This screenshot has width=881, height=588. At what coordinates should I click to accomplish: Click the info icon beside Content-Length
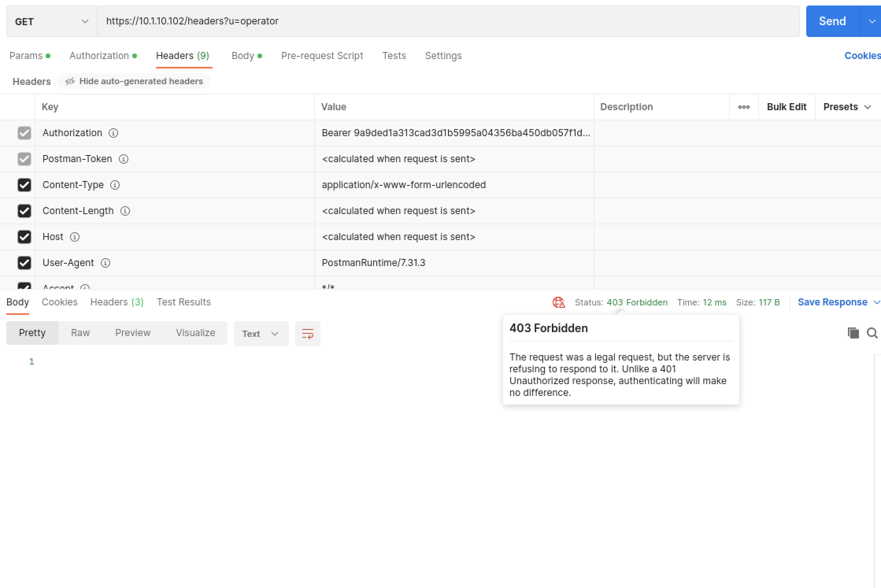tap(125, 211)
